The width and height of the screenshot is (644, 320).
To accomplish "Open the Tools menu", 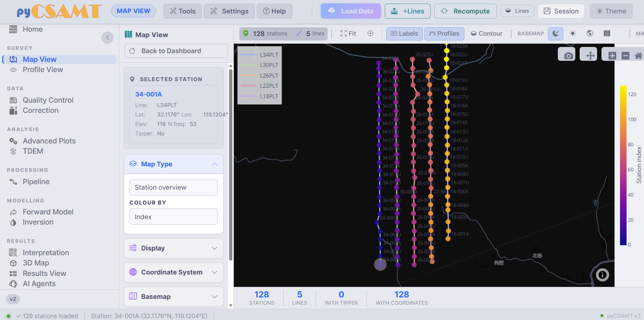I will click(x=183, y=11).
